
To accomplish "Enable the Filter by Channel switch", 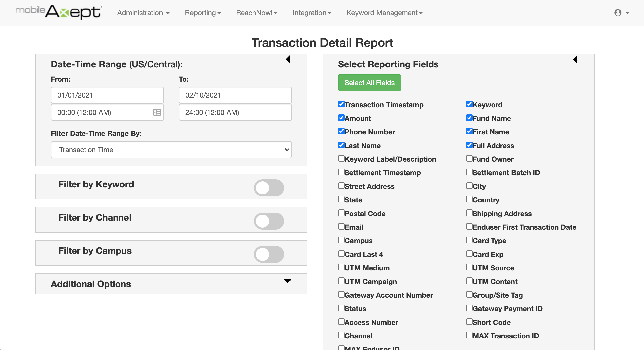I will click(x=269, y=221).
